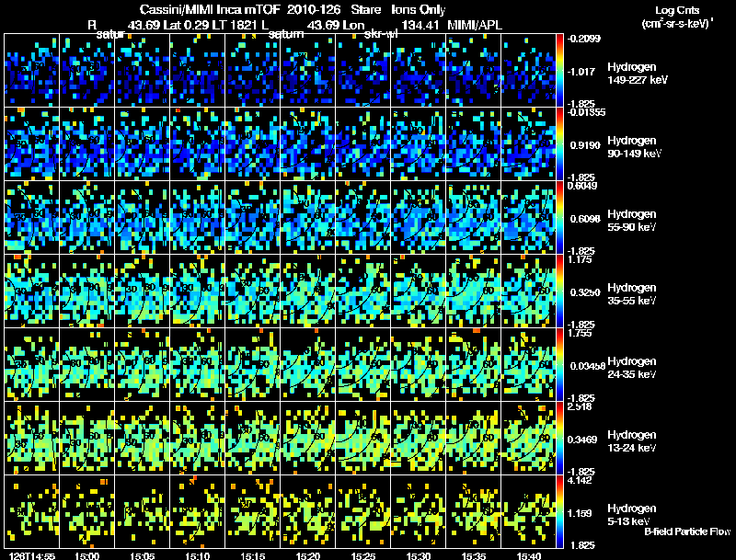Click the Hydrogen 24-35 keV row label
This screenshot has width=736, height=560.
coord(632,368)
